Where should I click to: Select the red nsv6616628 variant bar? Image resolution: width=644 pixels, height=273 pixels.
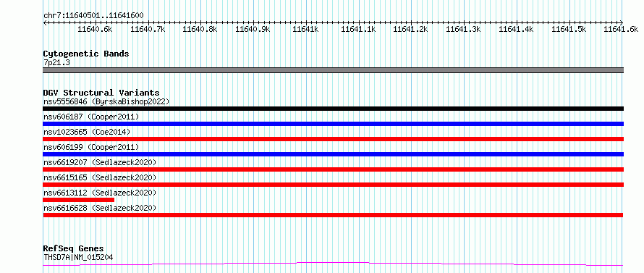(x=333, y=215)
